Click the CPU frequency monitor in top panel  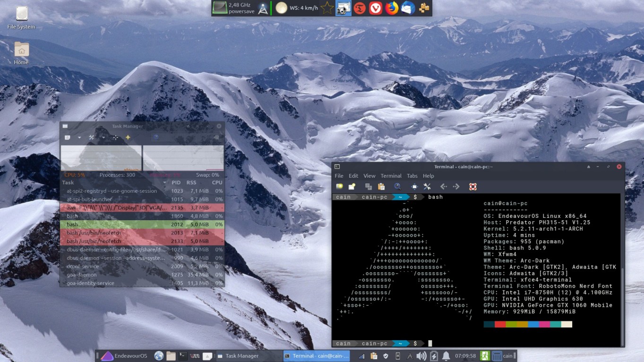(x=234, y=8)
